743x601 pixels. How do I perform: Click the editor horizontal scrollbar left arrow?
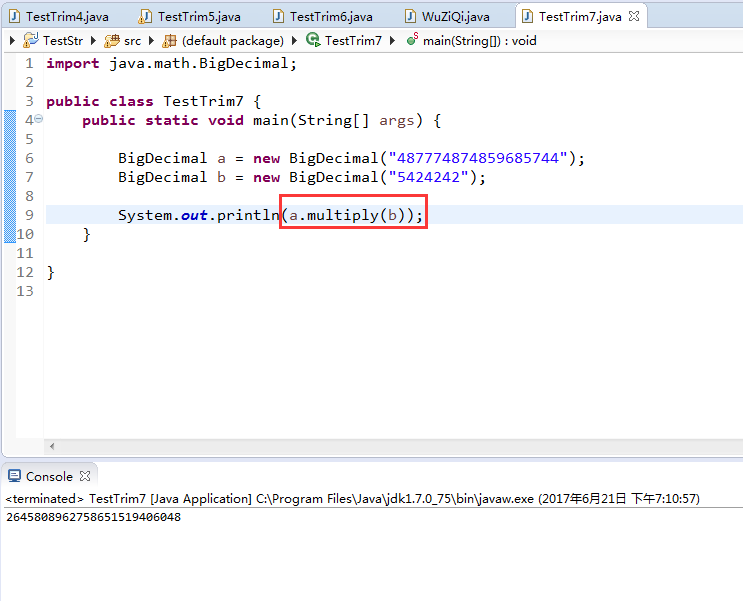(x=52, y=446)
